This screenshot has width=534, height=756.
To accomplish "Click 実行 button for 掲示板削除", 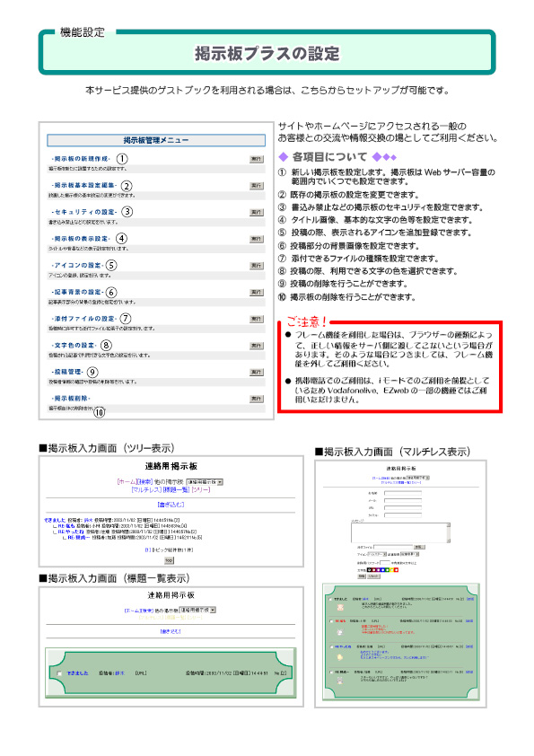I will pos(257,399).
